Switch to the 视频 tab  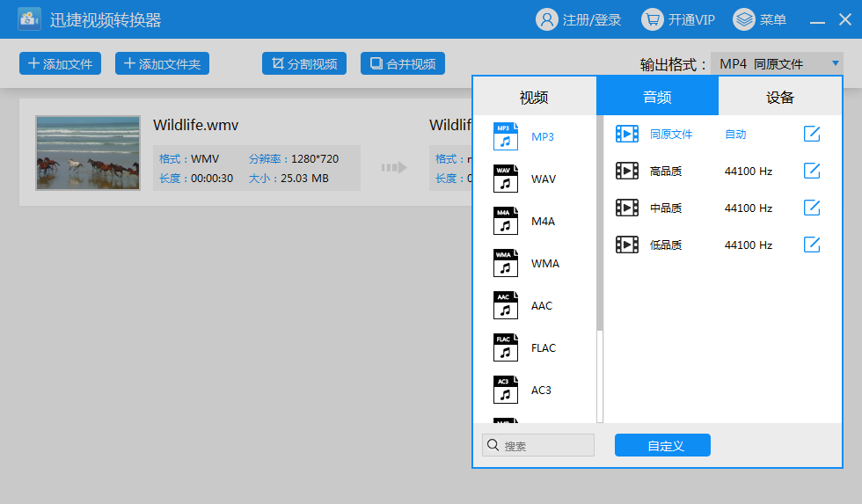(x=535, y=97)
